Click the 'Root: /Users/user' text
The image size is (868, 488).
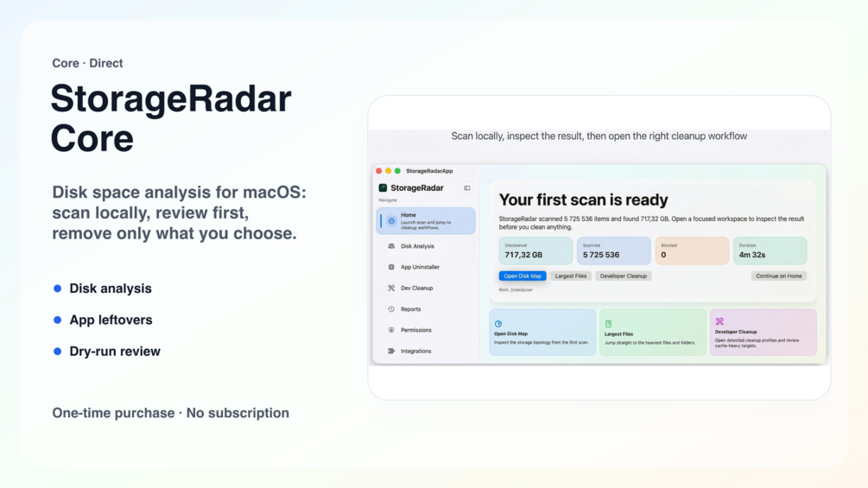pos(516,290)
